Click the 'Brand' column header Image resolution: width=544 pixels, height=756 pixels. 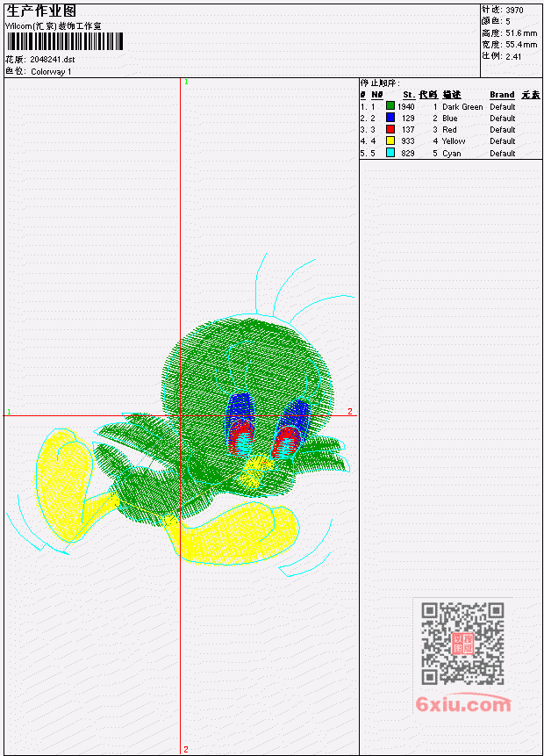point(502,95)
